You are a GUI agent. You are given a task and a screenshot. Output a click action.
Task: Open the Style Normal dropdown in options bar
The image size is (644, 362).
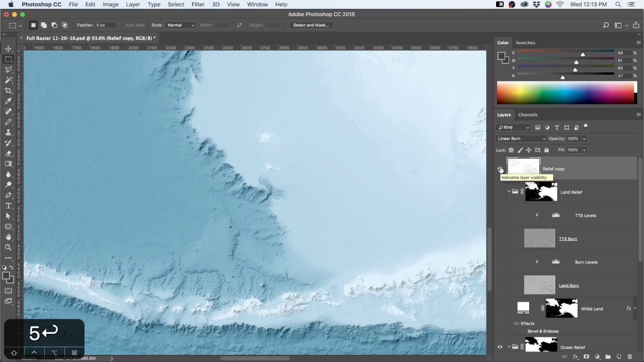click(180, 25)
